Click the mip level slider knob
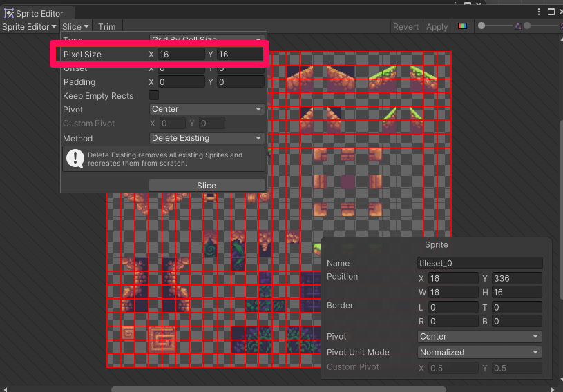Image resolution: width=563 pixels, height=392 pixels. click(x=527, y=26)
